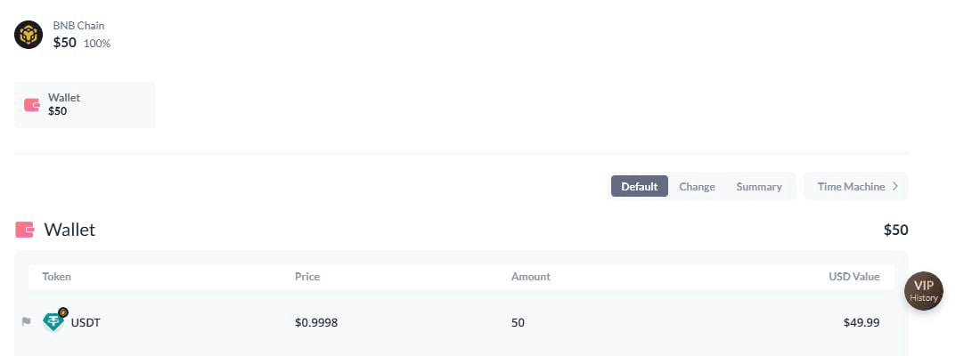Sort by the USD Value column header
Image resolution: width=980 pixels, height=356 pixels.
coord(853,276)
